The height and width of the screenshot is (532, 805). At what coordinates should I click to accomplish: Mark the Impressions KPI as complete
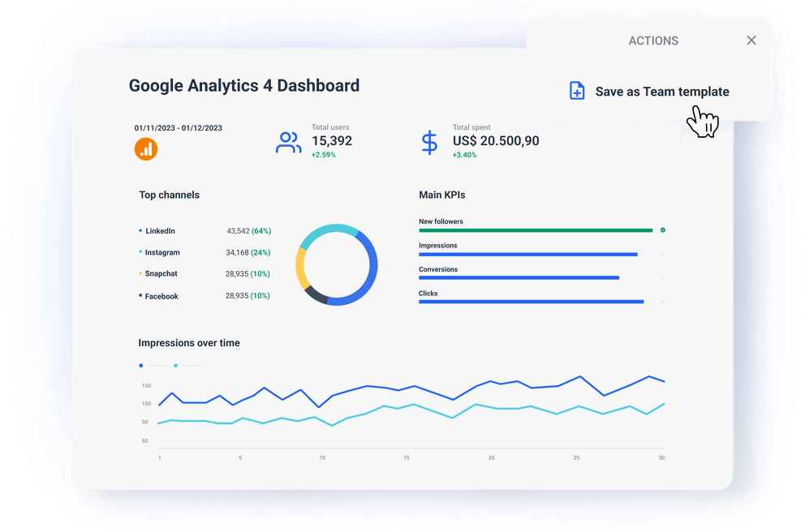(x=662, y=254)
